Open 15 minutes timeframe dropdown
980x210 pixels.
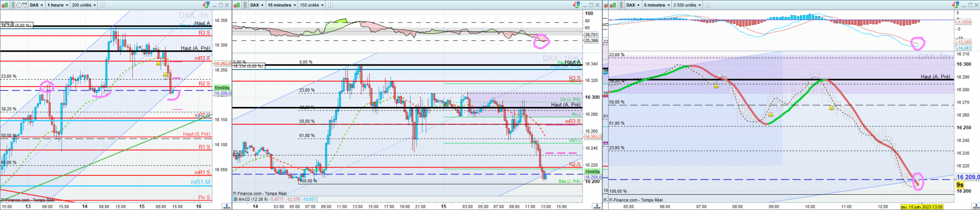[x=282, y=5]
